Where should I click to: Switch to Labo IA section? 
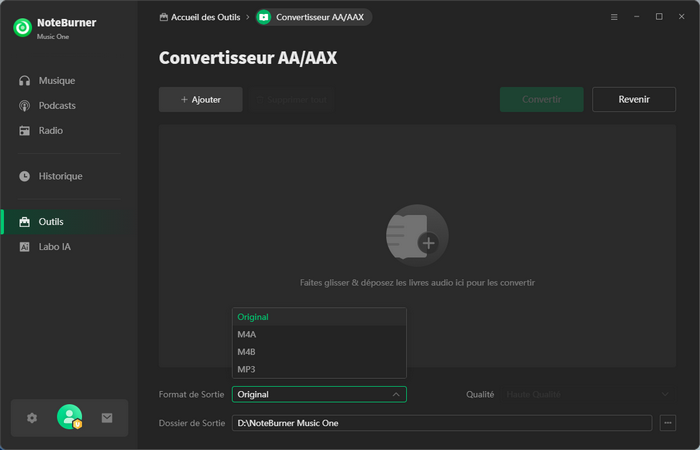pyautogui.click(x=54, y=246)
